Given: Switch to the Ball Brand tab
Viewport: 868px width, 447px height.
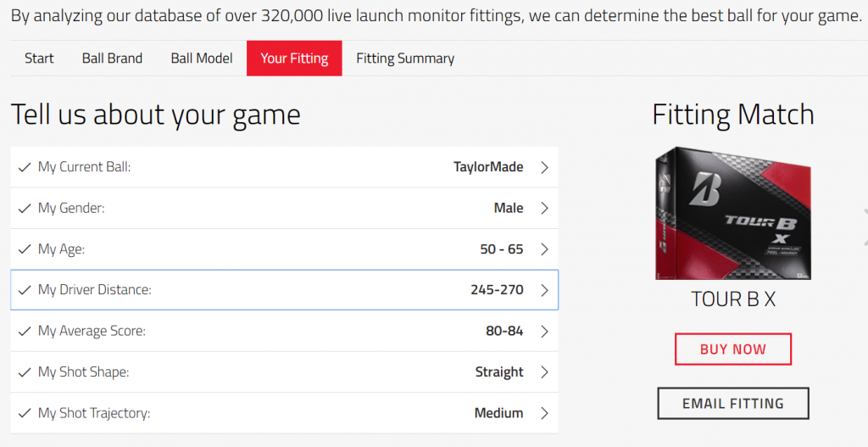Looking at the screenshot, I should [x=113, y=59].
